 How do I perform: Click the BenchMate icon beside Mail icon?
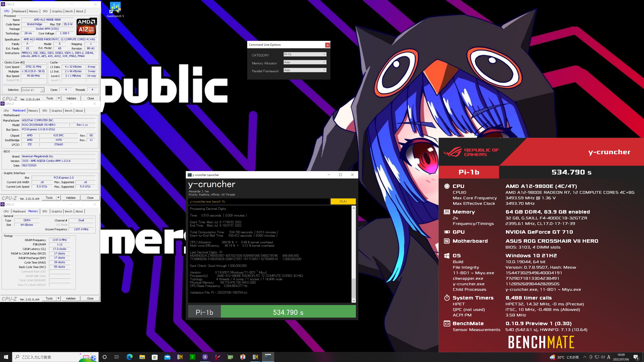tap(180, 357)
